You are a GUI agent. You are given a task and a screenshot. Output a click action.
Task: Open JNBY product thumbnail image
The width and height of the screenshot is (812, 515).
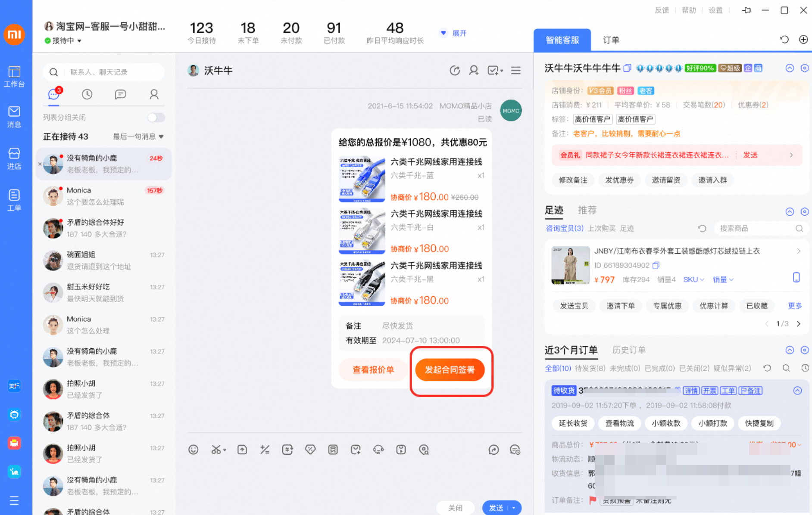(571, 265)
